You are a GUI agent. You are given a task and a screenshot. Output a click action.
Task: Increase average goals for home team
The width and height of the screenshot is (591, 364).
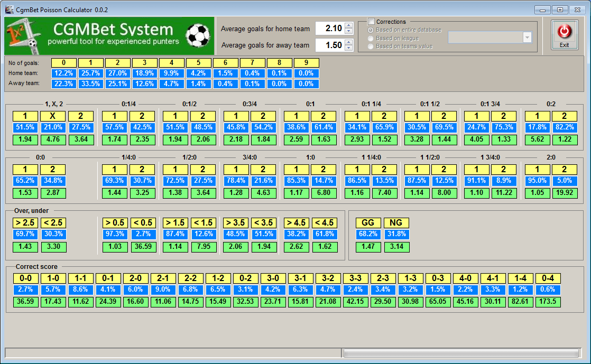point(349,26)
